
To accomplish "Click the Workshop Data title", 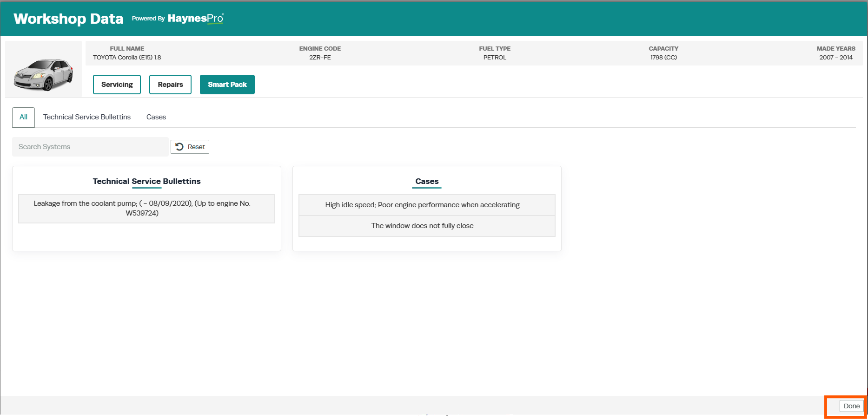I will [x=68, y=19].
